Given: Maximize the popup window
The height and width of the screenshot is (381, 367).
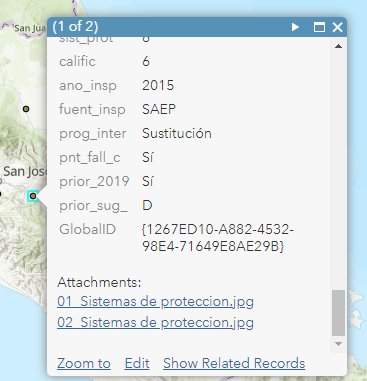Looking at the screenshot, I should coord(319,27).
